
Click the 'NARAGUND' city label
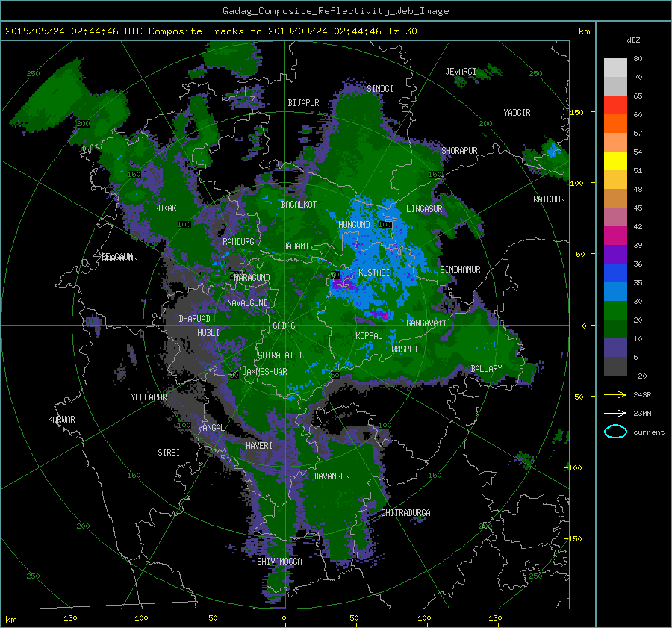(x=252, y=278)
